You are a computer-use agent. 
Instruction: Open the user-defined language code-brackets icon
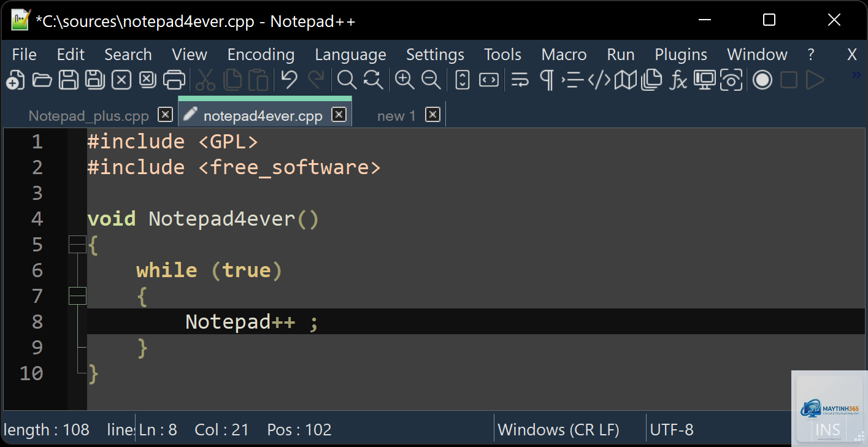click(x=599, y=80)
